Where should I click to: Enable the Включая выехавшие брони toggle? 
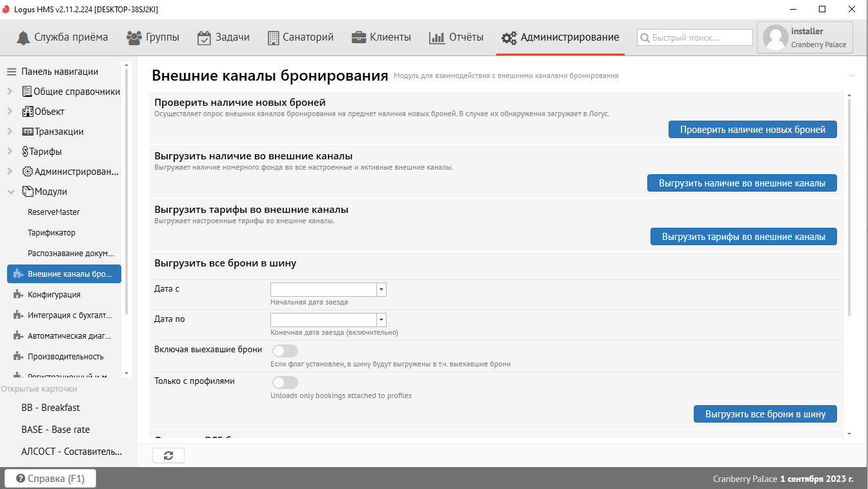coord(285,351)
